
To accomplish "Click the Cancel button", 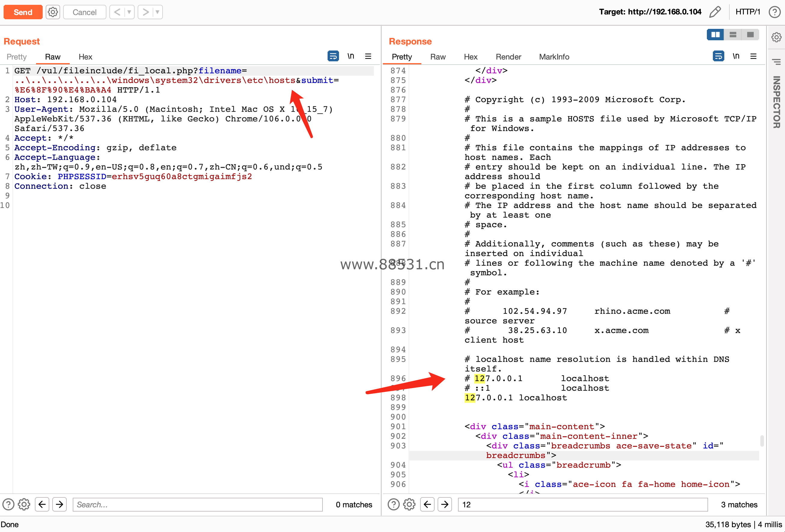I will pos(84,12).
